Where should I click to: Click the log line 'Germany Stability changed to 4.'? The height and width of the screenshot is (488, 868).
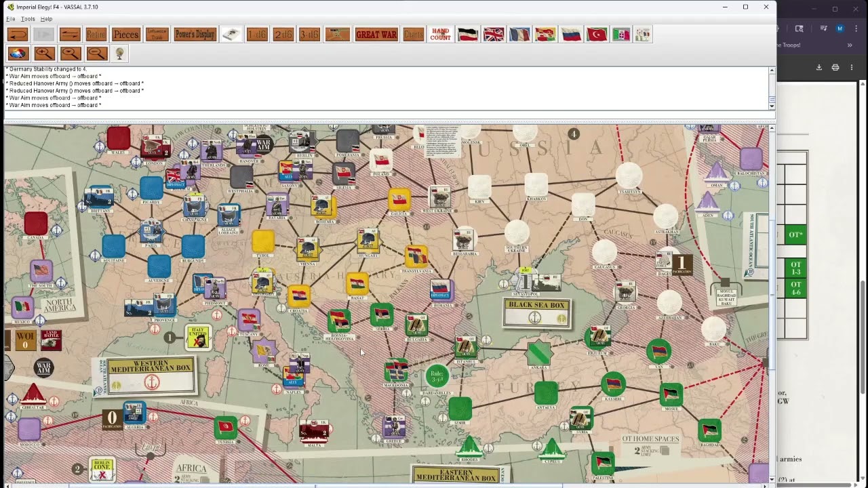coord(46,69)
